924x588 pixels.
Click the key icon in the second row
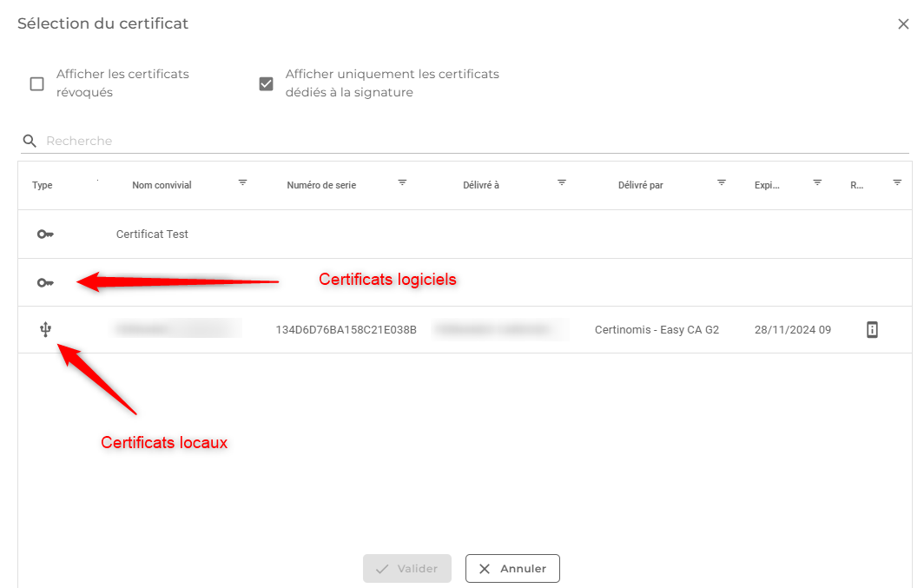tap(45, 283)
